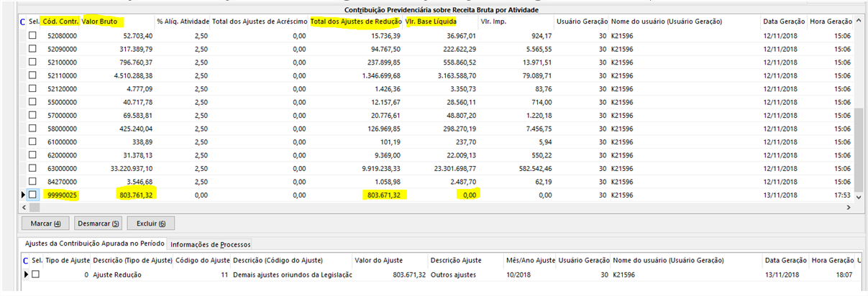
Task: Click the Vlr. Base Líquida column header
Action: tap(431, 22)
